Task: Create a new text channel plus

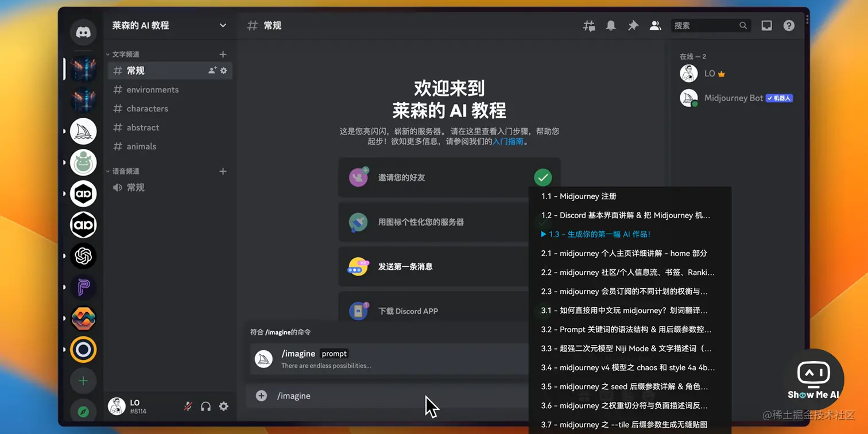Action: point(223,54)
